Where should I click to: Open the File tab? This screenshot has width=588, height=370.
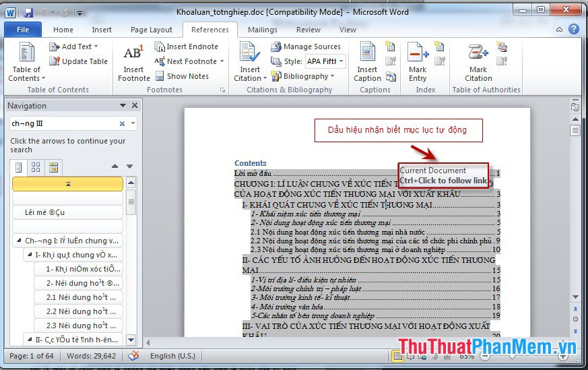click(x=23, y=30)
